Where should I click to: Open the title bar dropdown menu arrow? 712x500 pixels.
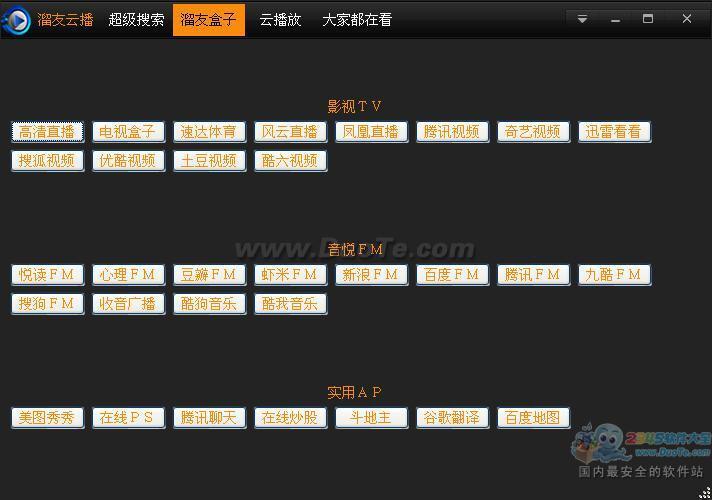click(x=582, y=19)
